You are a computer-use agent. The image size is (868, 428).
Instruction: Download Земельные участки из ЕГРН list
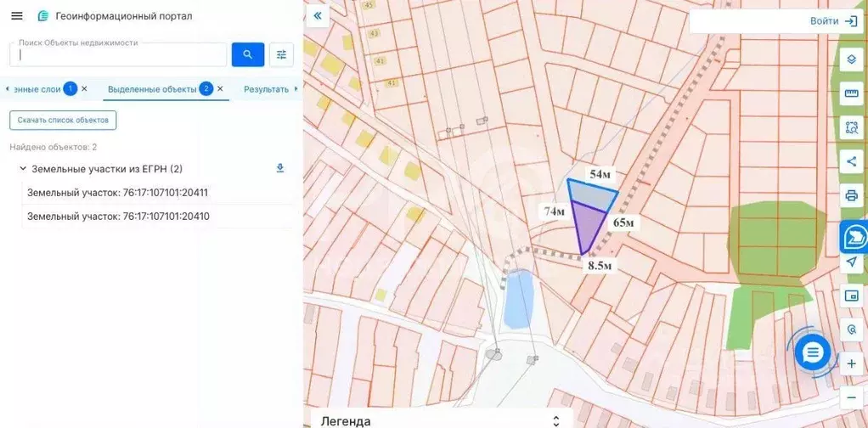(x=280, y=168)
